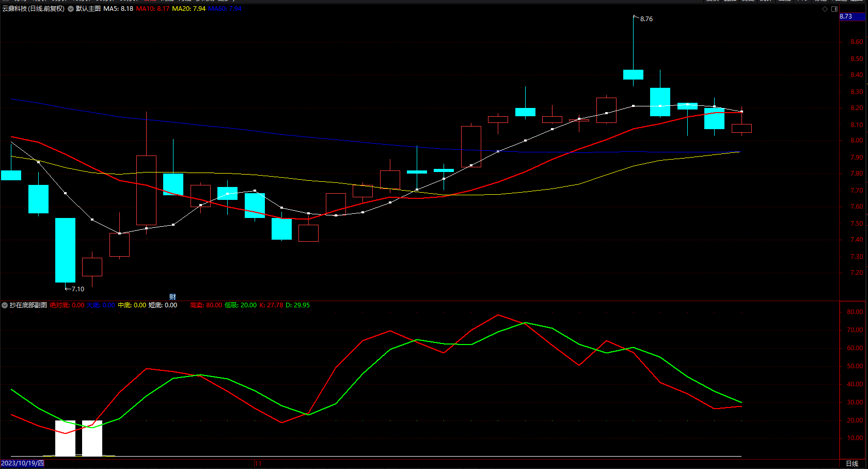
Task: Click the 抄在底部副图 indicator name
Action: pos(28,305)
